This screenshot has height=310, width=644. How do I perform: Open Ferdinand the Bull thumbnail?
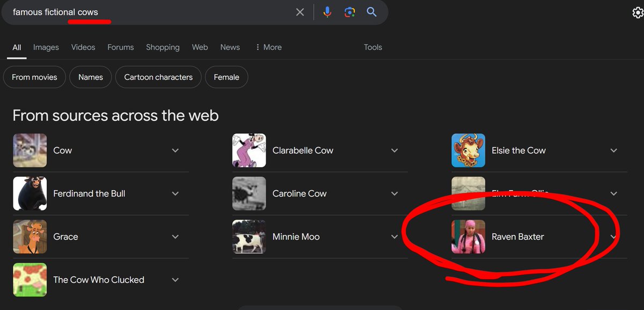30,193
